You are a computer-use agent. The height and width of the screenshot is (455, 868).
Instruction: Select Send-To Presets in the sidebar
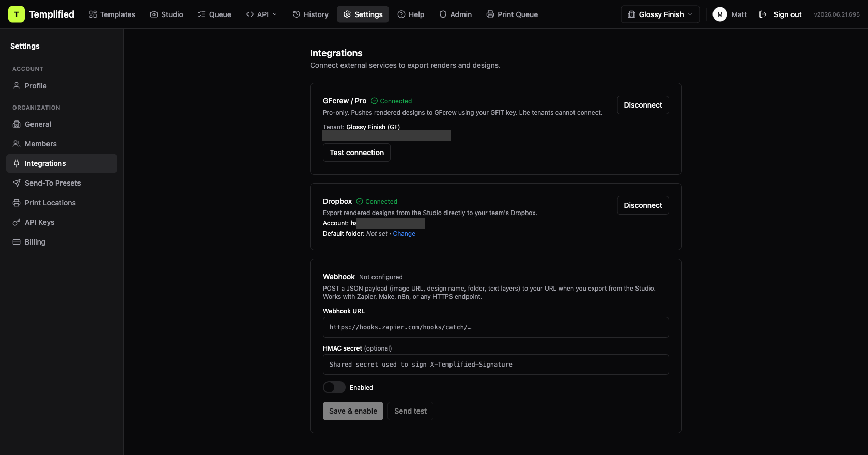[61, 183]
